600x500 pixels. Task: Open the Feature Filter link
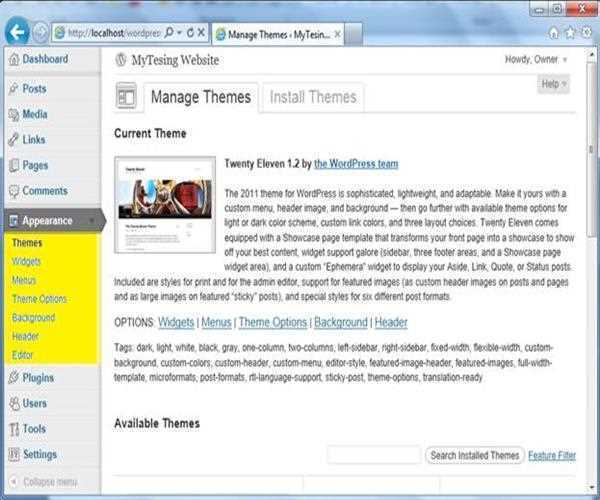click(x=552, y=456)
